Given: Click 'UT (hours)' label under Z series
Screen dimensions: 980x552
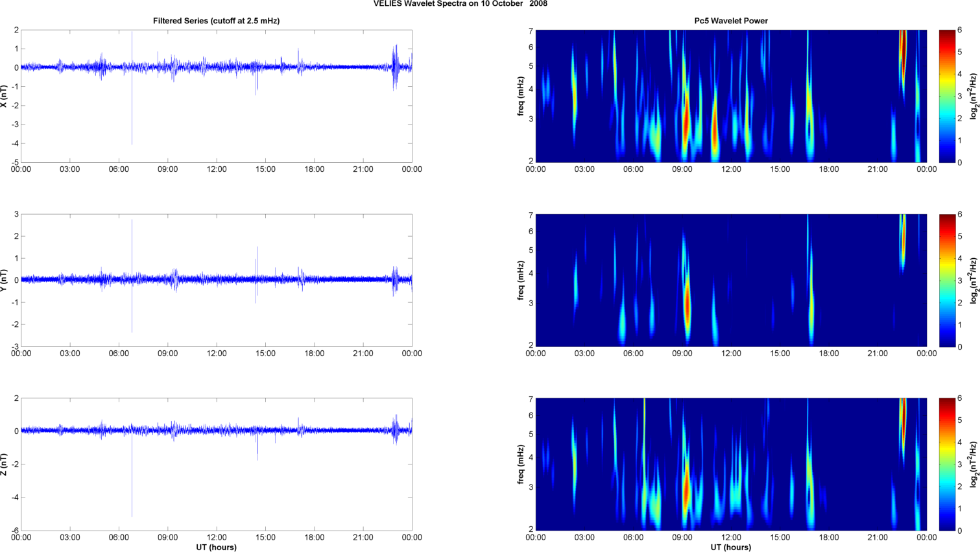Looking at the screenshot, I should (x=216, y=547).
